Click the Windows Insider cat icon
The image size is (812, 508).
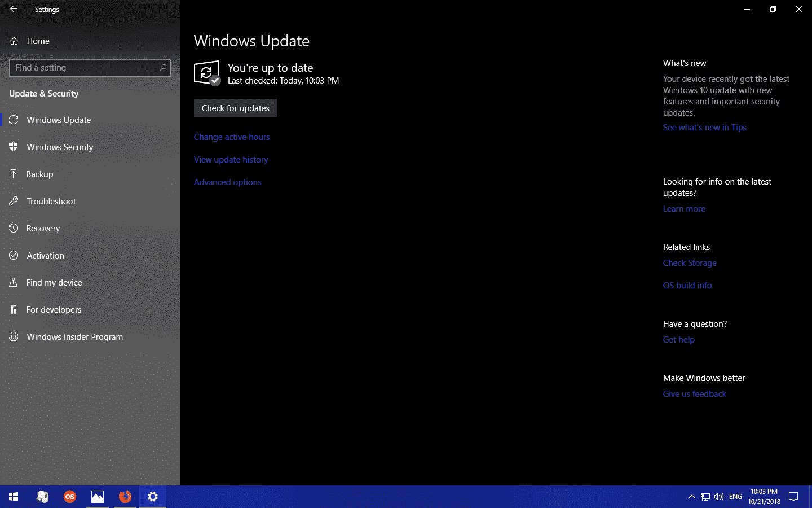[14, 336]
